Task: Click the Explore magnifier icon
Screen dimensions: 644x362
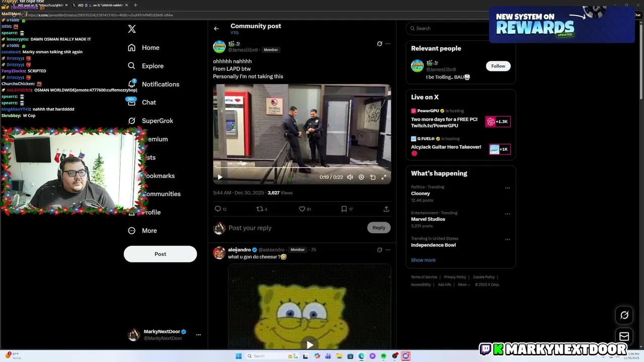Action: pyautogui.click(x=132, y=66)
